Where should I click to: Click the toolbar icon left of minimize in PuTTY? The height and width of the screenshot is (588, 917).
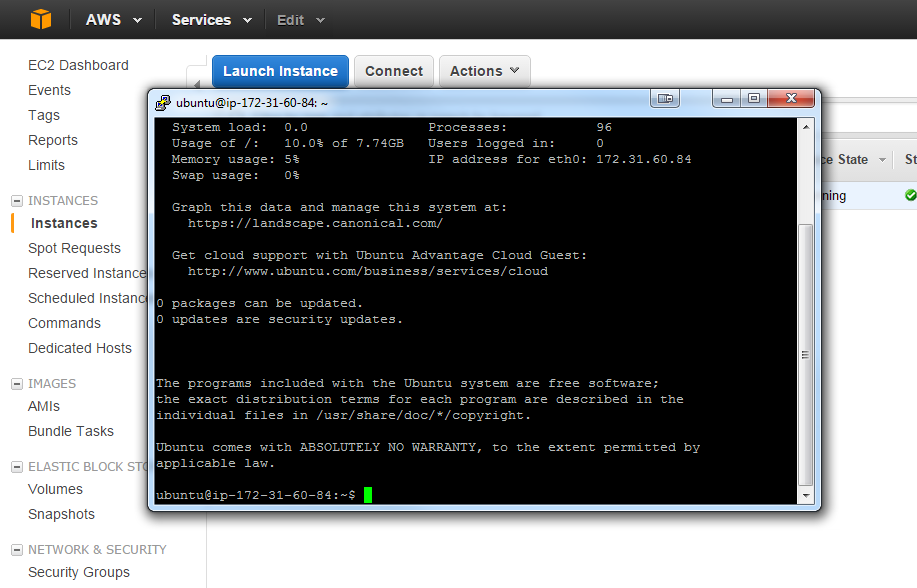pos(665,98)
